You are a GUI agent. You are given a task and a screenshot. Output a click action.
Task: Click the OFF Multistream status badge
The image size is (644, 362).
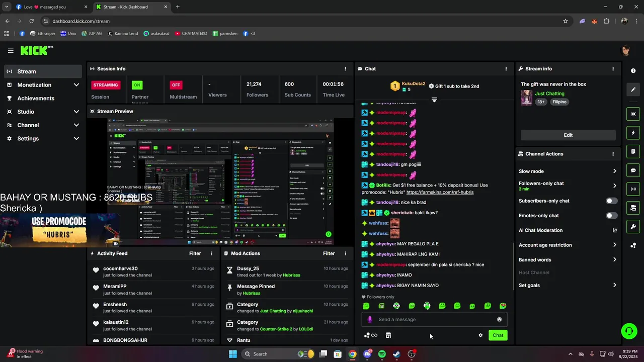[176, 85]
